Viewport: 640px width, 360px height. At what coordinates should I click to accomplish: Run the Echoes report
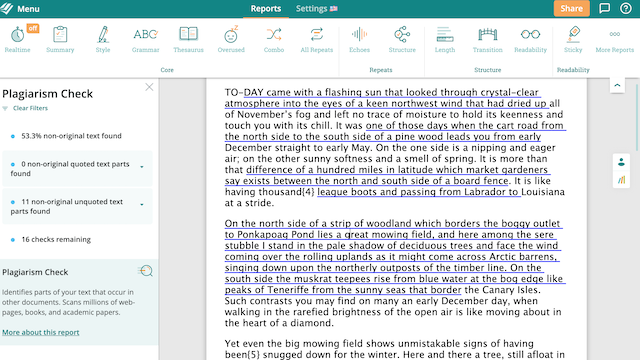359,40
